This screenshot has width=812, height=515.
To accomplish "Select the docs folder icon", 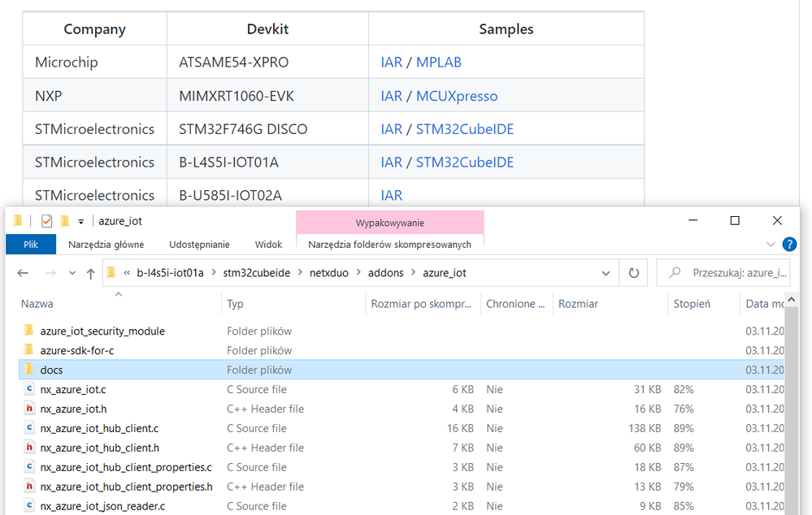I will (29, 369).
